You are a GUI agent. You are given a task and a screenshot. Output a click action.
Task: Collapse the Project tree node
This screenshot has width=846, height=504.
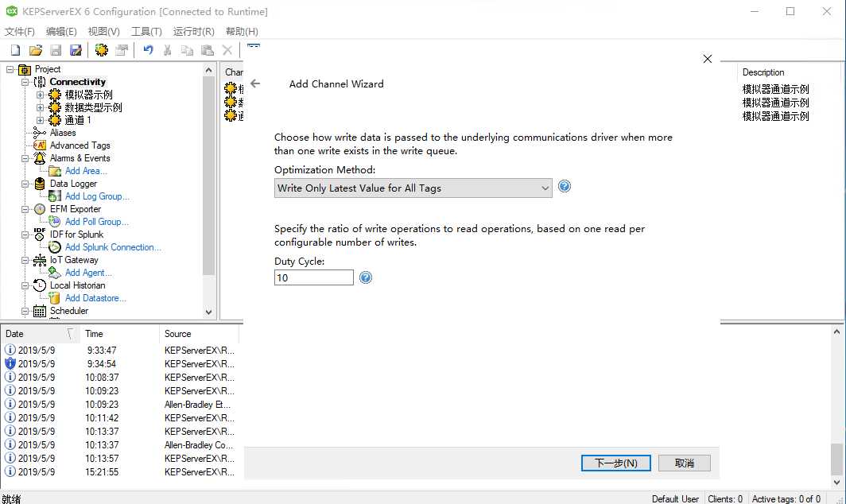[x=10, y=70]
